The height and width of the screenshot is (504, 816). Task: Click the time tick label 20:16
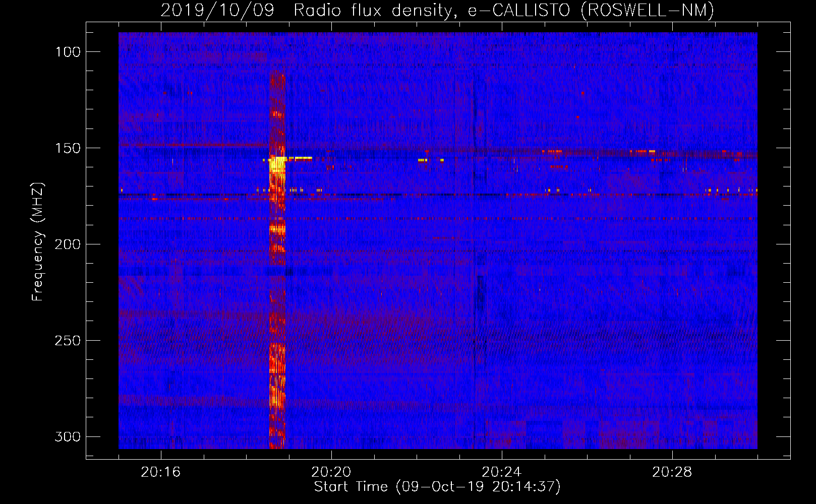click(161, 472)
